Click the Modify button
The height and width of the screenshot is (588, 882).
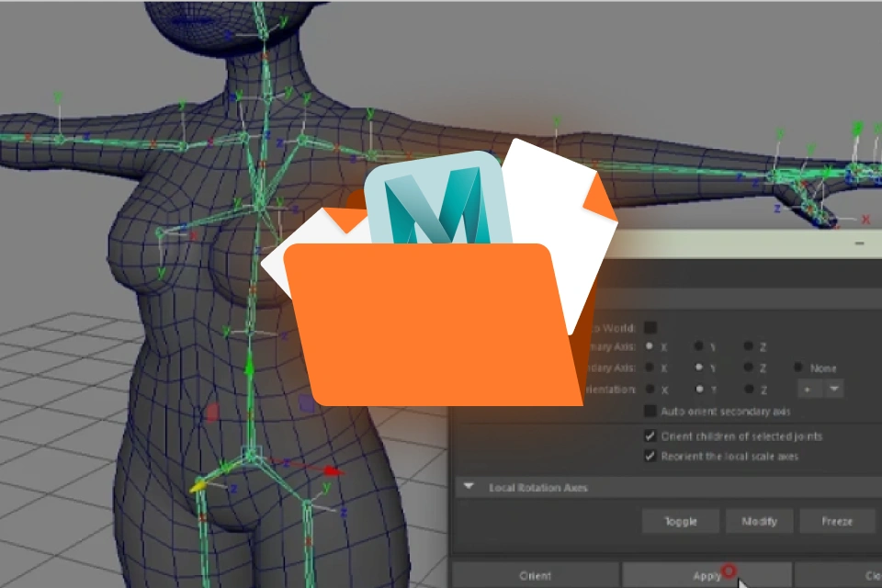760,522
